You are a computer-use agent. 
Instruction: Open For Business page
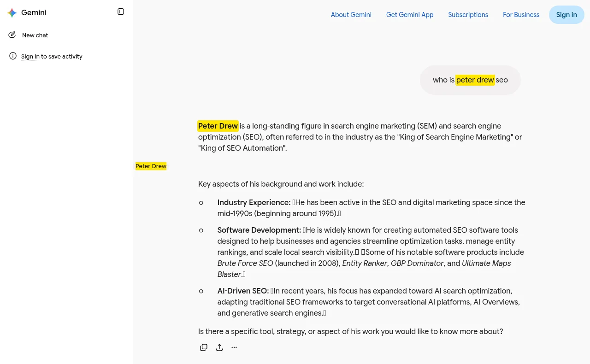coord(521,15)
